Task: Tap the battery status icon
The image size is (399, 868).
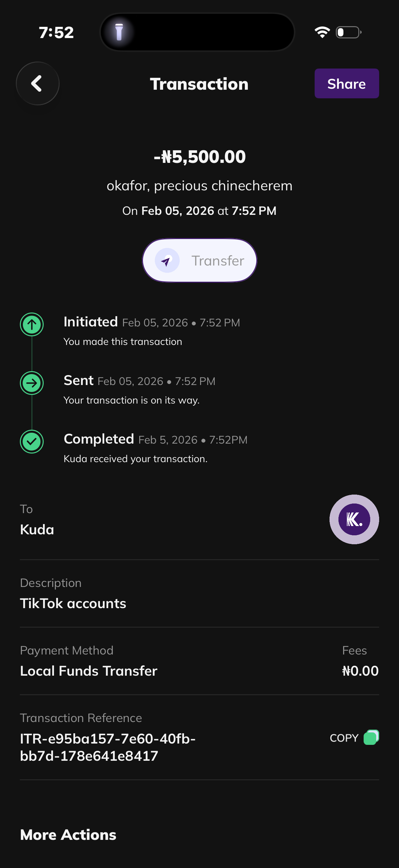Action: pos(348,32)
